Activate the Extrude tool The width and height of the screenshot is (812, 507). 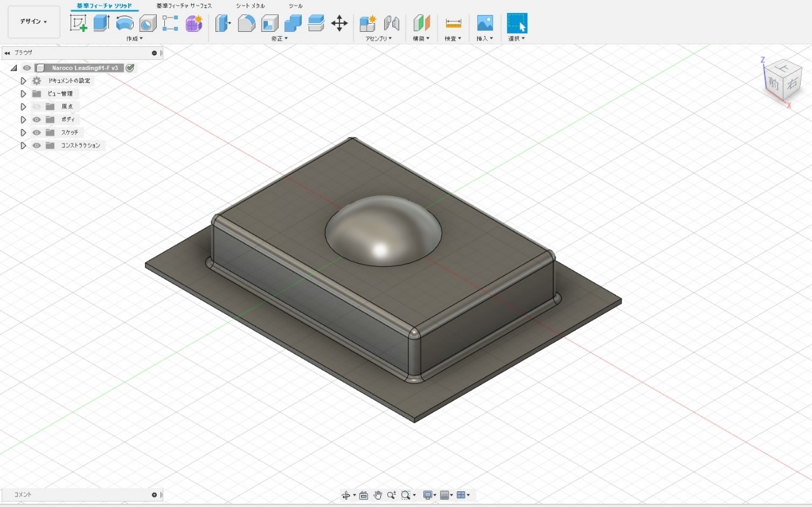101,22
